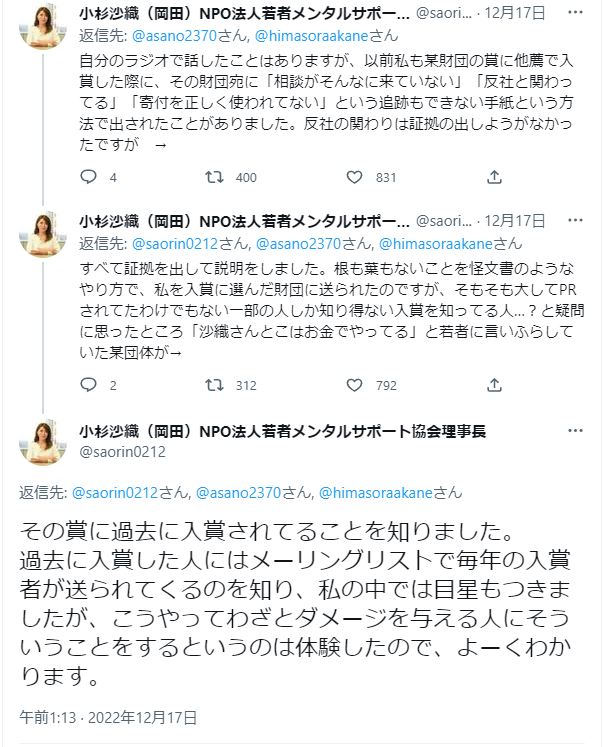This screenshot has height=747, width=604.
Task: Share the first tweet via the share icon
Action: pos(494,177)
